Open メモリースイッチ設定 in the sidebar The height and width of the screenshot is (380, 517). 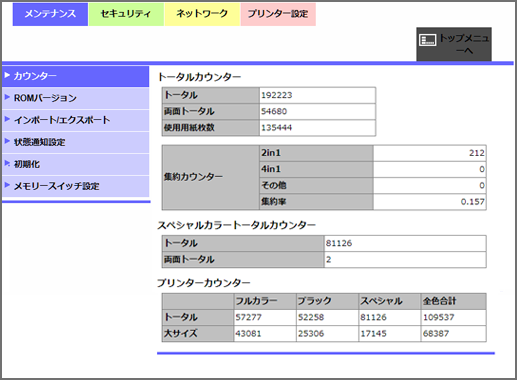tap(76, 186)
